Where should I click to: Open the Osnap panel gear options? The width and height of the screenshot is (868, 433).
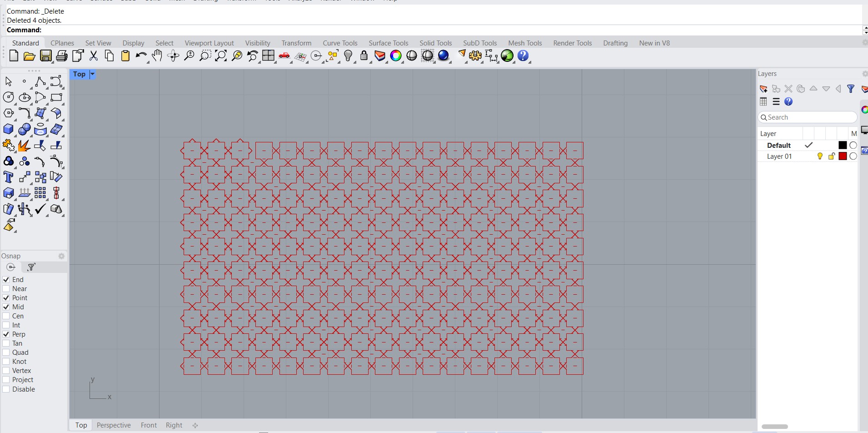coord(61,256)
